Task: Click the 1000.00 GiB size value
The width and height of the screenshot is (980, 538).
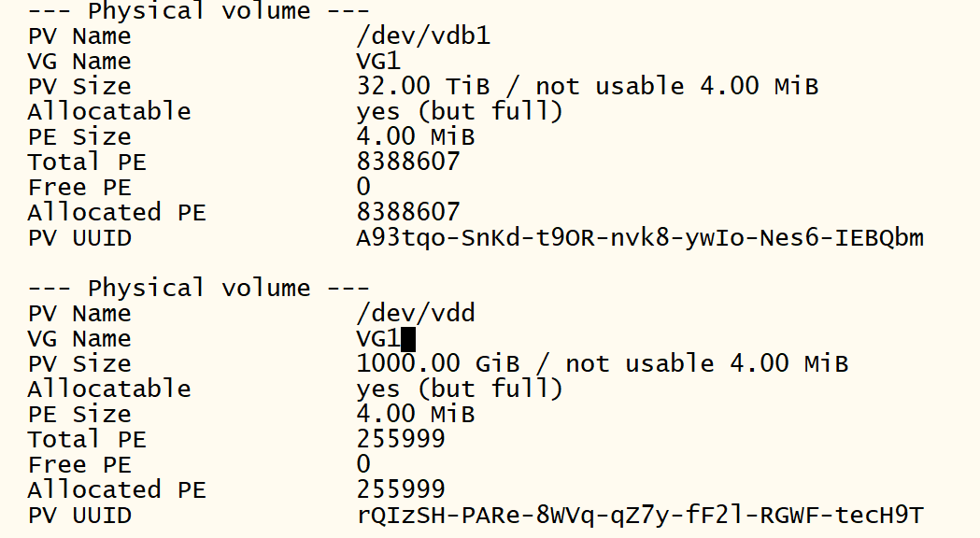Action: tap(438, 364)
